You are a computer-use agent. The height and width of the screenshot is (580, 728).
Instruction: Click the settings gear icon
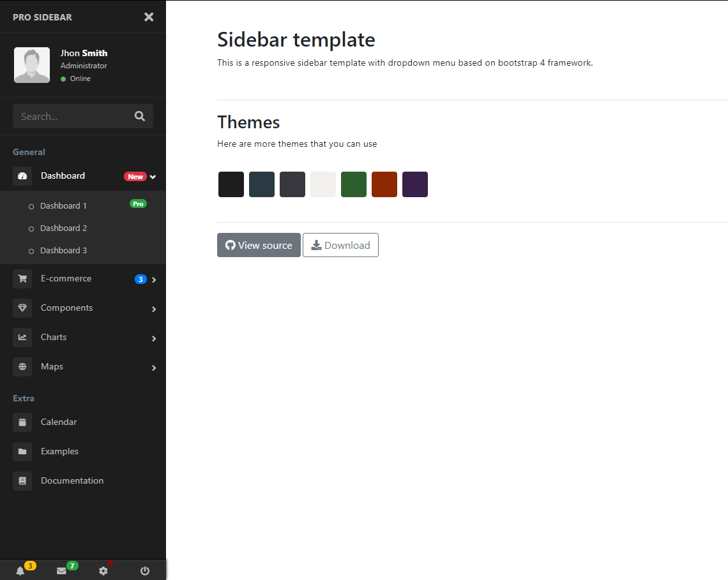pyautogui.click(x=103, y=570)
